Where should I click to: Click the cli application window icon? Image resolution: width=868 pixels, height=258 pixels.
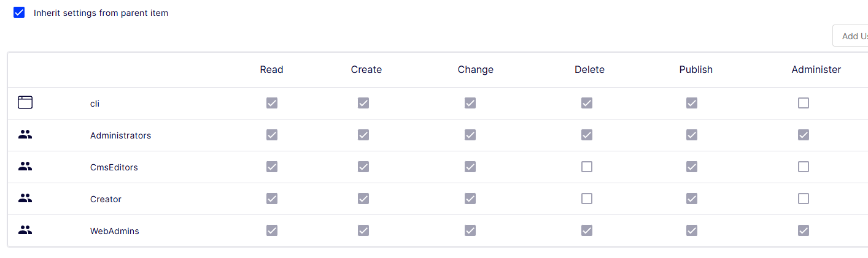coord(25,103)
